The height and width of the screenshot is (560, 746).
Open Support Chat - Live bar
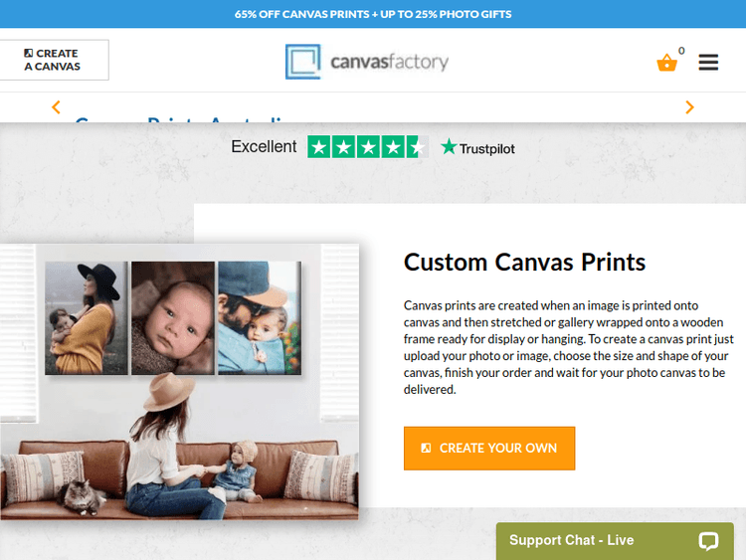pos(615,541)
